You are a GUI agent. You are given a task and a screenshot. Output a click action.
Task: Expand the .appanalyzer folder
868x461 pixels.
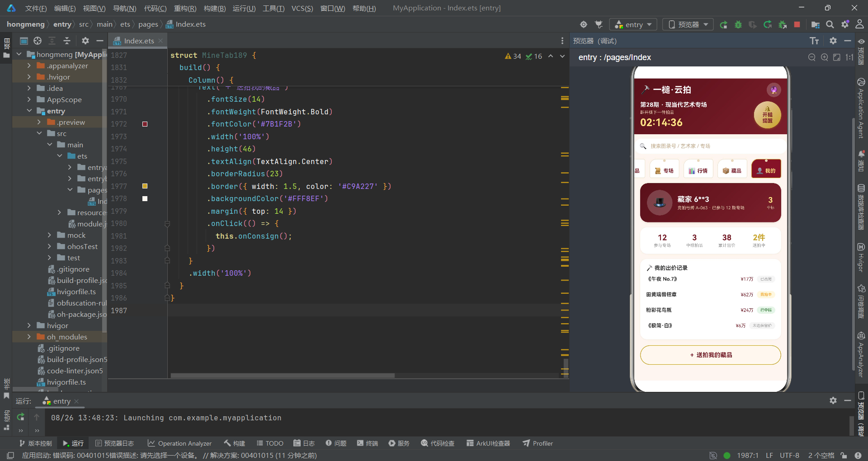29,66
